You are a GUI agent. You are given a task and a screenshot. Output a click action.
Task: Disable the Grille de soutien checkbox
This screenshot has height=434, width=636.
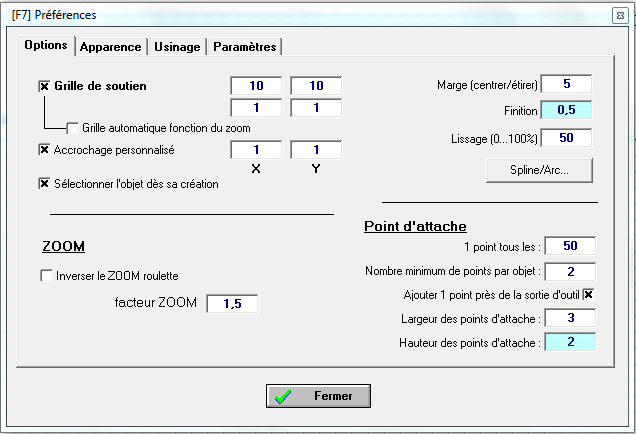click(x=44, y=87)
